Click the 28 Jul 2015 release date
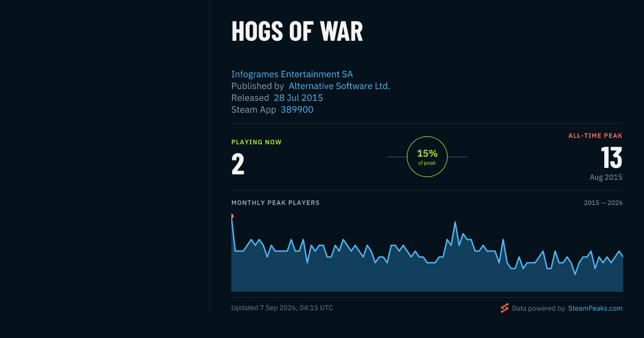The image size is (644, 338). click(x=298, y=98)
